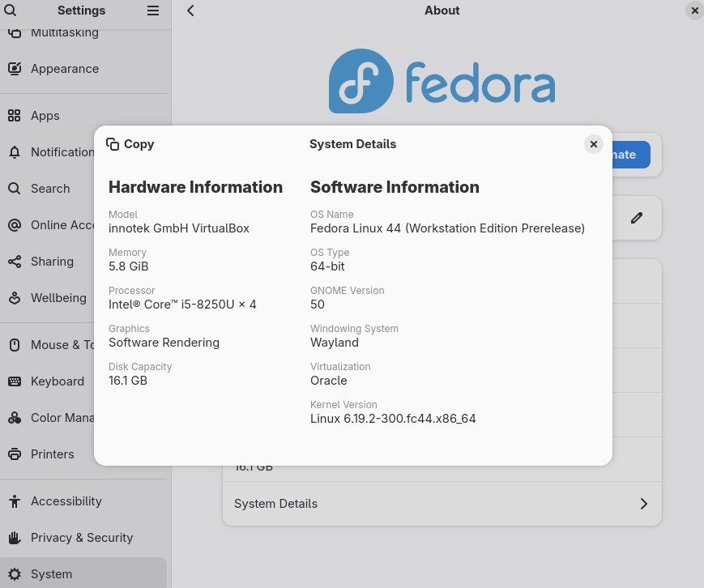Open Keyboard settings from sidebar
Screen dimensions: 704x588
click(57, 381)
